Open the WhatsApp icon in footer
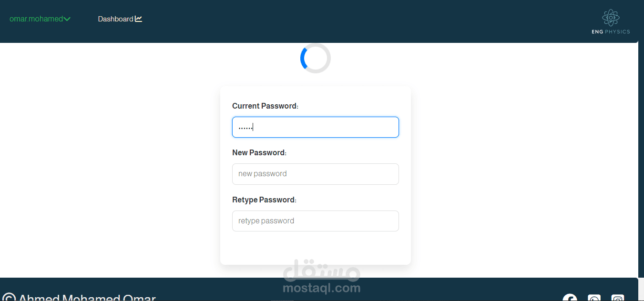644x301 pixels. pyautogui.click(x=594, y=298)
